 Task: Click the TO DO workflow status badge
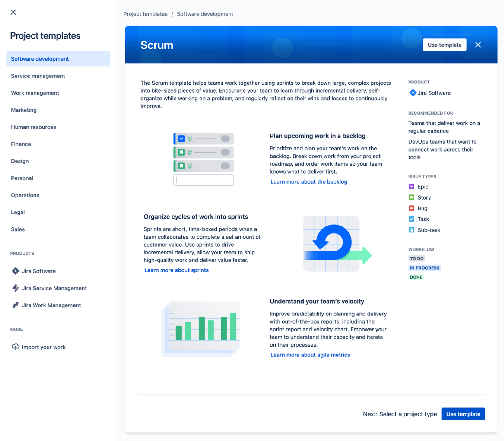pos(417,259)
